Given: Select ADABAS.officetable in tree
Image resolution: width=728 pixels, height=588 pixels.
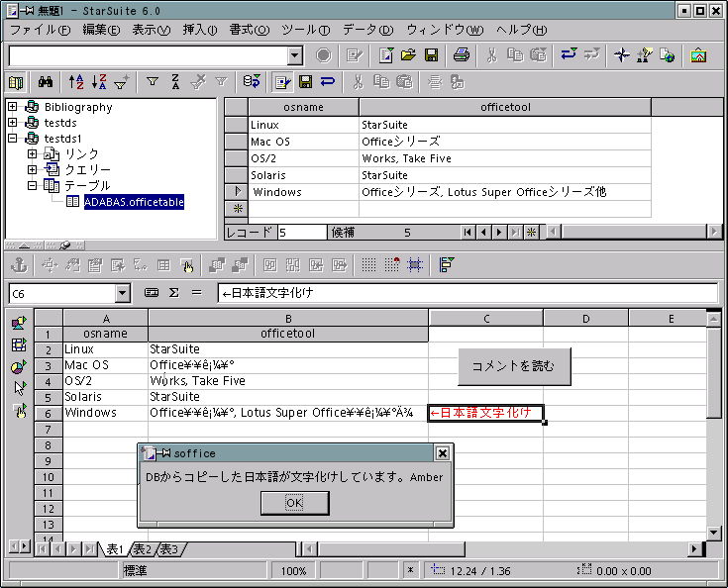Looking at the screenshot, I should (x=134, y=202).
